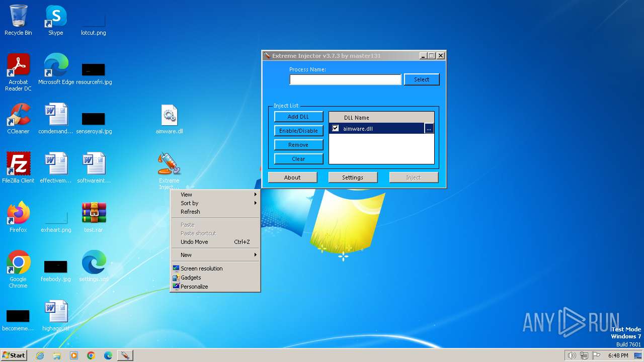The height and width of the screenshot is (362, 644).
Task: Open the Recycle Bin desktop icon
Action: 18,20
